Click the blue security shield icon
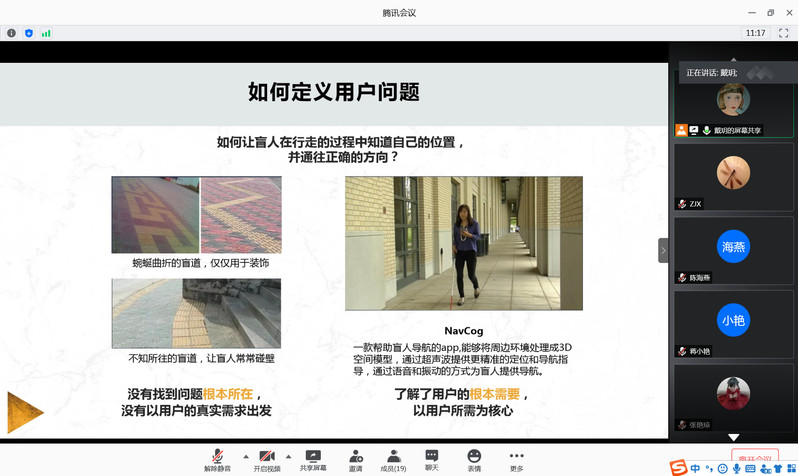 (29, 33)
